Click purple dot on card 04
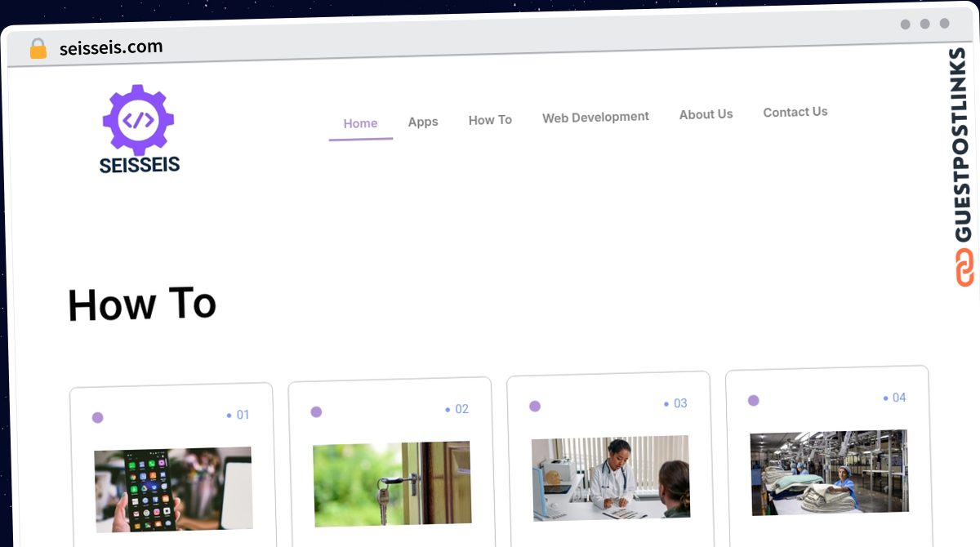The width and height of the screenshot is (980, 547). click(x=753, y=401)
